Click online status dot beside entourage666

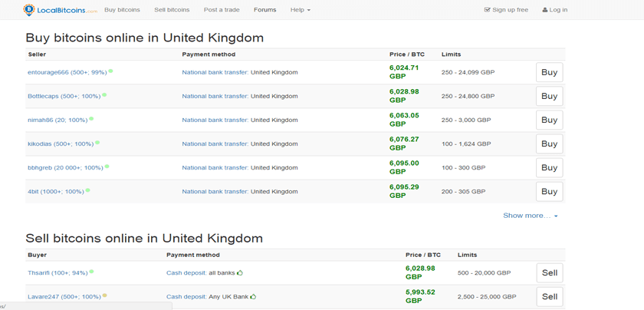(111, 71)
